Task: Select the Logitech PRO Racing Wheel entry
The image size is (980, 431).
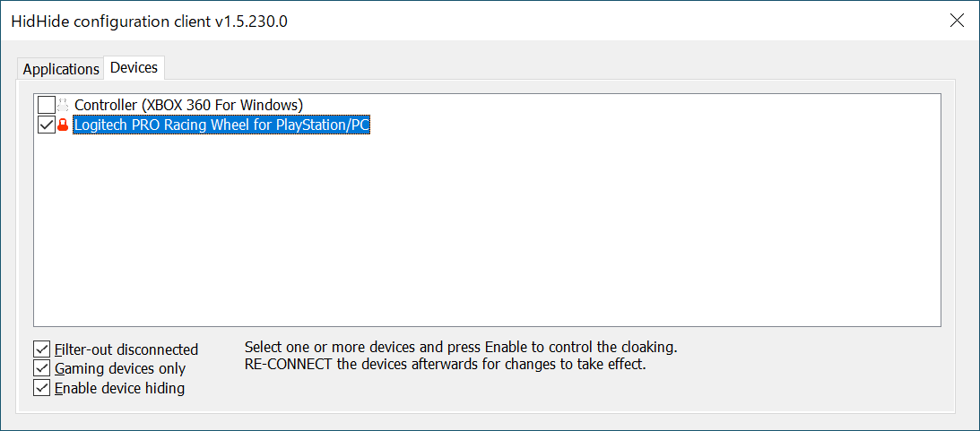Action: click(x=221, y=125)
